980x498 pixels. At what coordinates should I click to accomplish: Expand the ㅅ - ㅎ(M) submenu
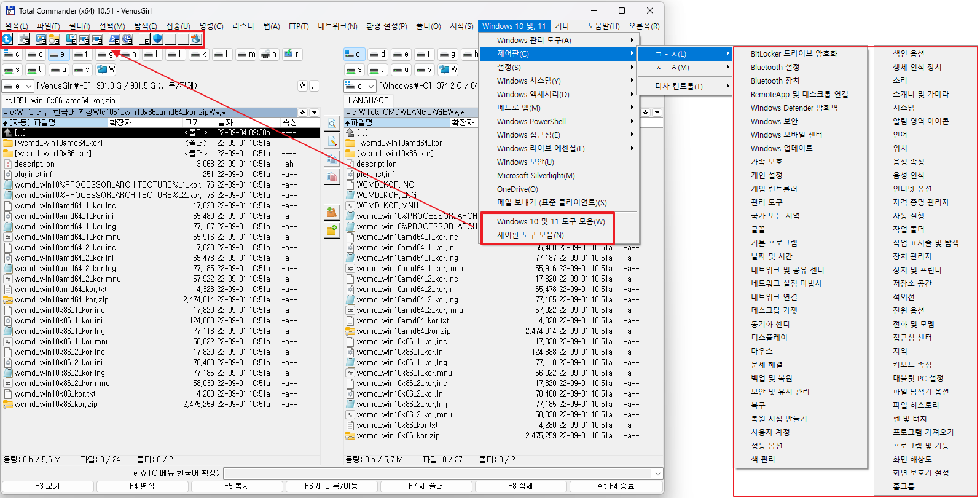point(685,68)
